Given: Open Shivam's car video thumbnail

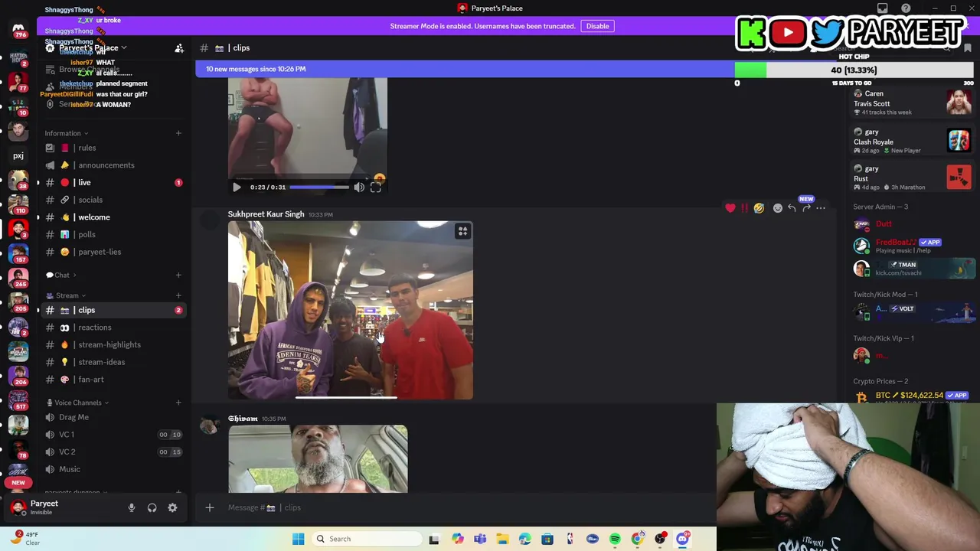Looking at the screenshot, I should click(x=318, y=458).
